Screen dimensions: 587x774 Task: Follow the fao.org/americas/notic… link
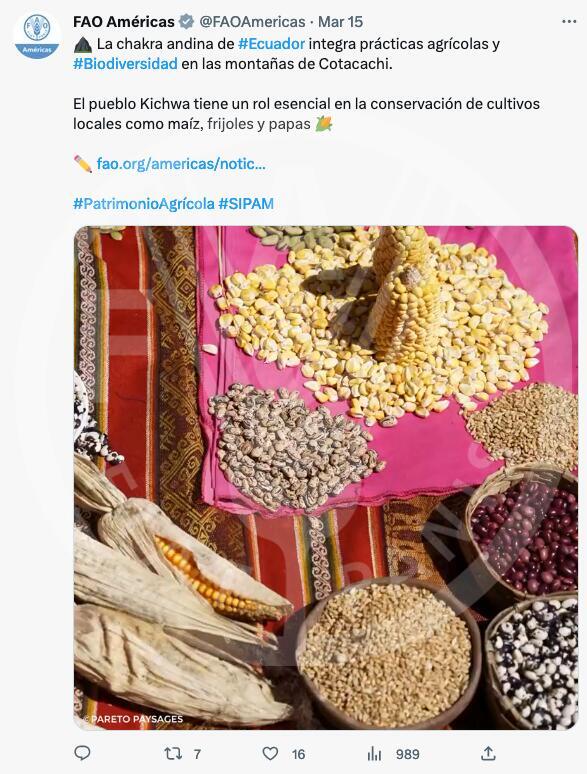pyautogui.click(x=181, y=164)
